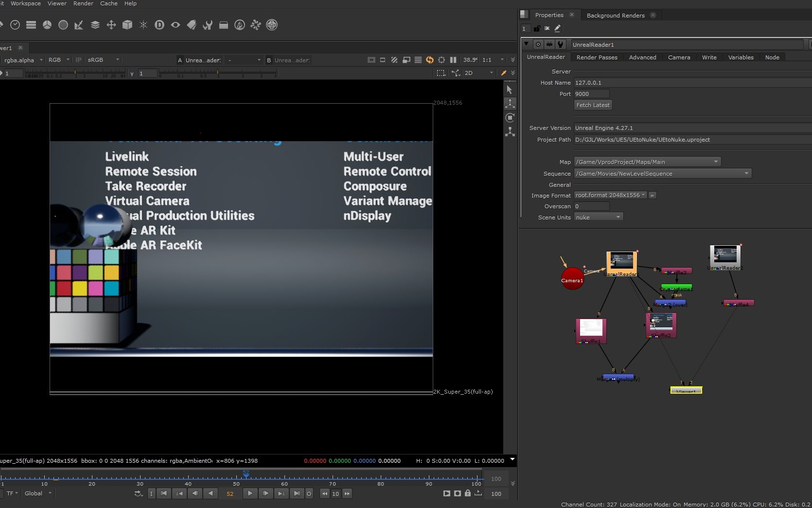This screenshot has height=508, width=812.
Task: Toggle the clip to format icon
Action: [x=371, y=60]
